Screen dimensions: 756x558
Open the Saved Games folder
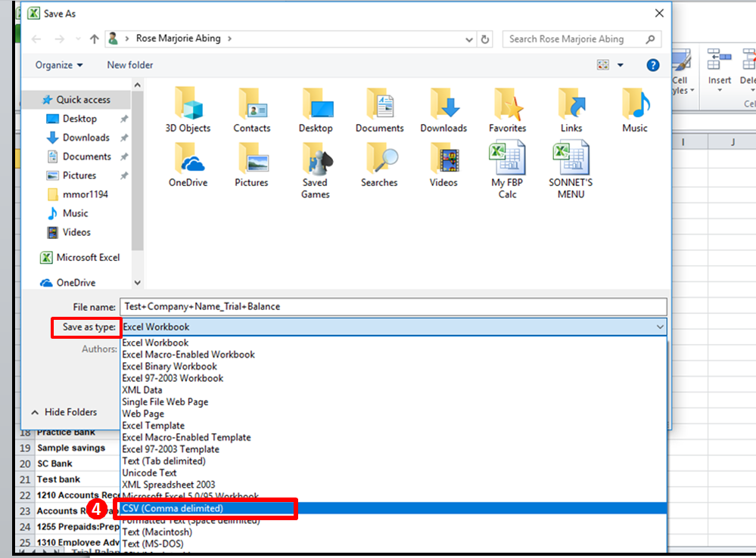pos(316,171)
